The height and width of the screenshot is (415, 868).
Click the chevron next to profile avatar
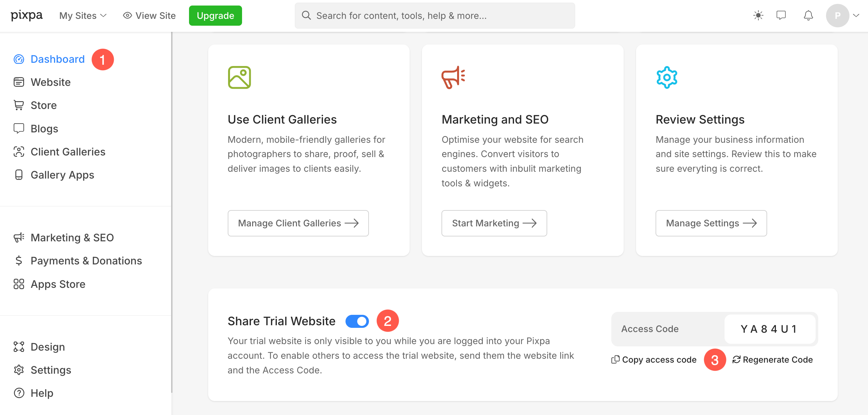pyautogui.click(x=856, y=16)
